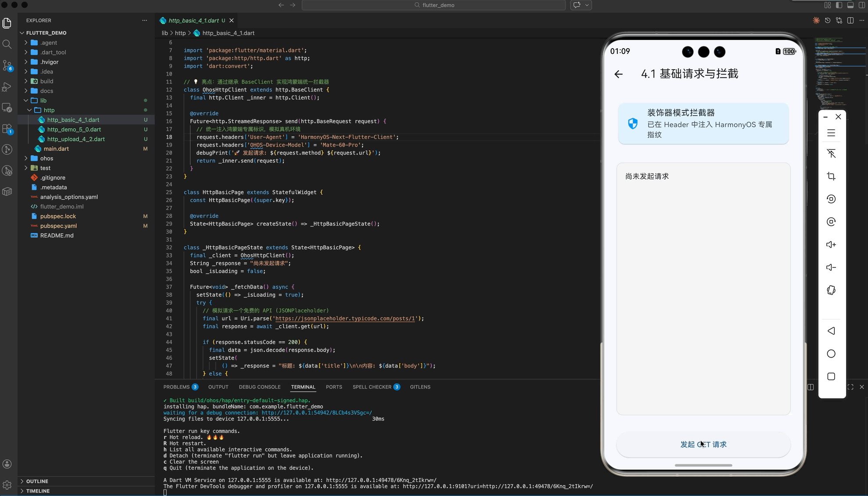
Task: Open the Extensions view icon
Action: (x=7, y=129)
